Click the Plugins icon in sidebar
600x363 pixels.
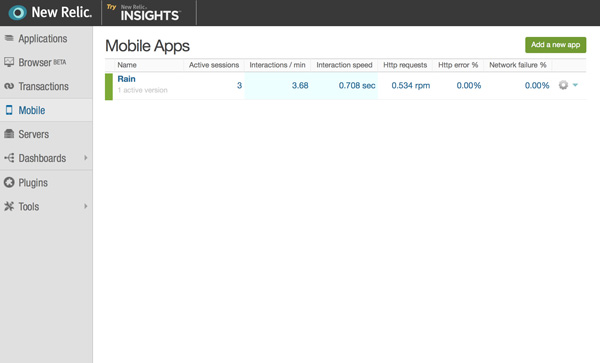(x=9, y=182)
